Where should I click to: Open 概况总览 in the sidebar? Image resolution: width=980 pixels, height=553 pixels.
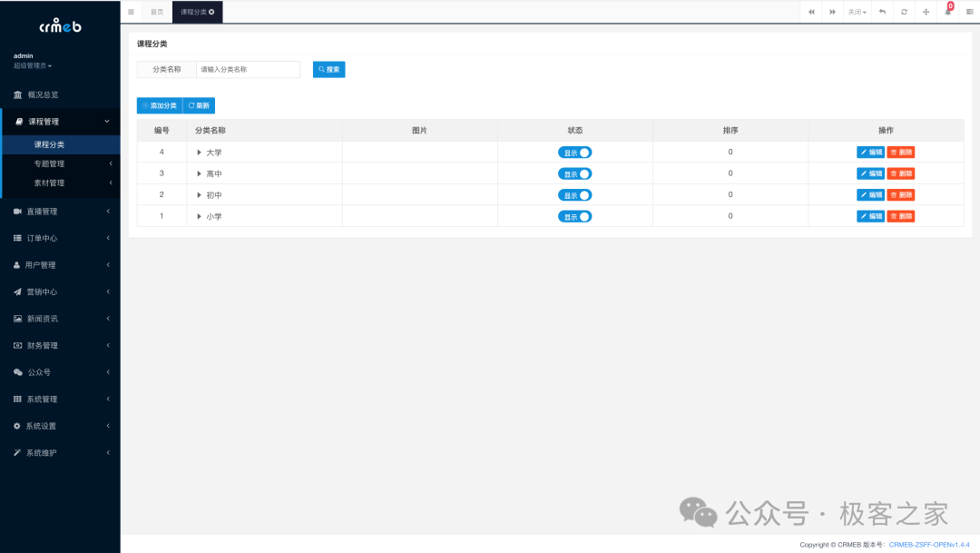pyautogui.click(x=60, y=94)
